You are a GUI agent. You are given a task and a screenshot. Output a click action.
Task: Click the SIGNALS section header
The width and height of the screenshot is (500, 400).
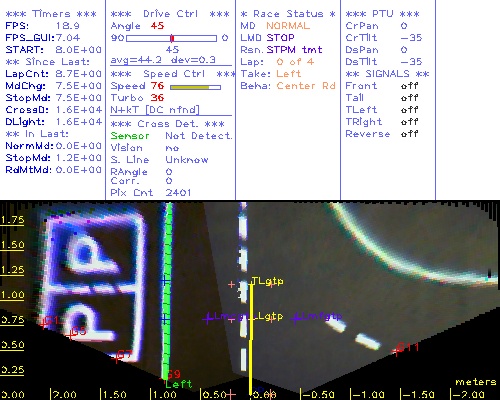click(387, 74)
